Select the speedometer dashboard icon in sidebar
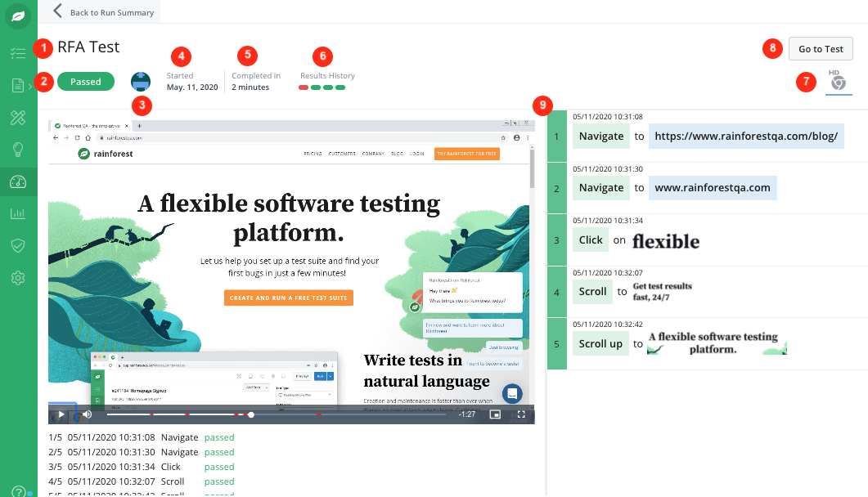This screenshot has width=868, height=497. [18, 182]
